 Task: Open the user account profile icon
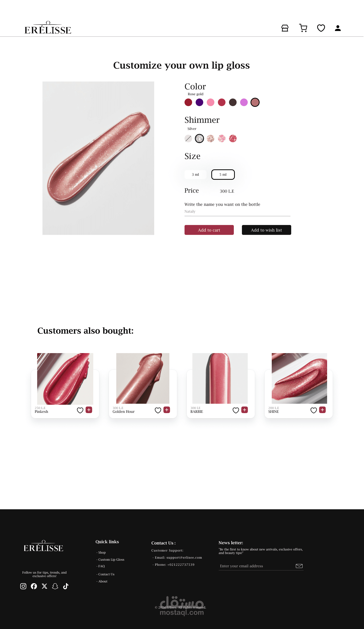pyautogui.click(x=338, y=28)
